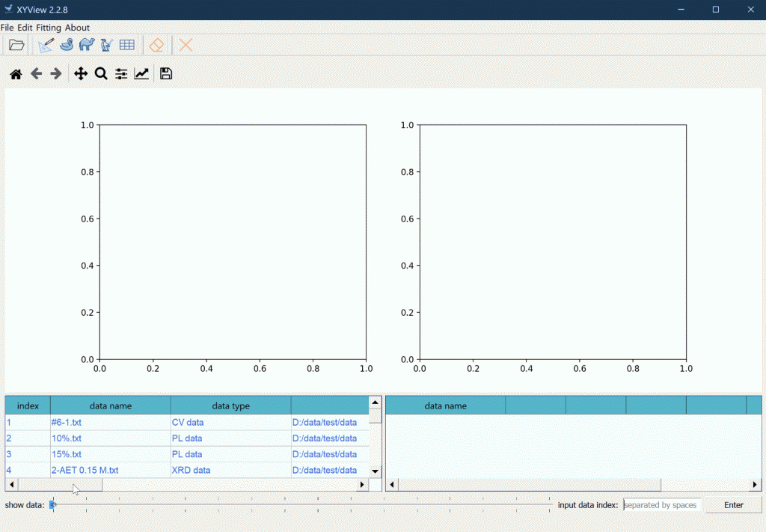Click the orange eraser icon
Screen dimensions: 766x532
pos(156,45)
